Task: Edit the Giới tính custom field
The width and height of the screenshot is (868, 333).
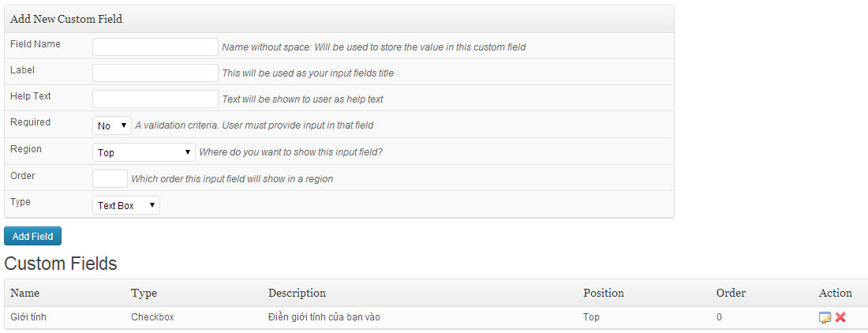Action: point(825,317)
